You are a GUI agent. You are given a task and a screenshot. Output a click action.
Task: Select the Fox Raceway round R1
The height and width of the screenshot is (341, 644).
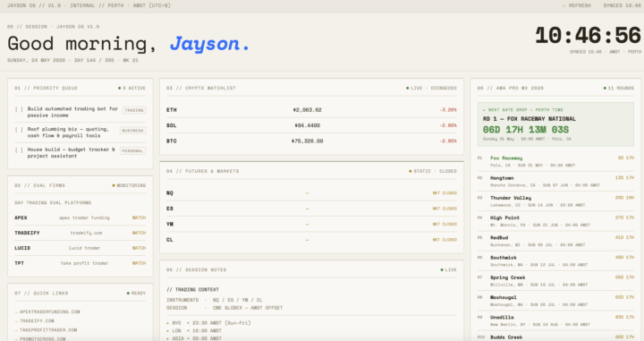pos(555,161)
